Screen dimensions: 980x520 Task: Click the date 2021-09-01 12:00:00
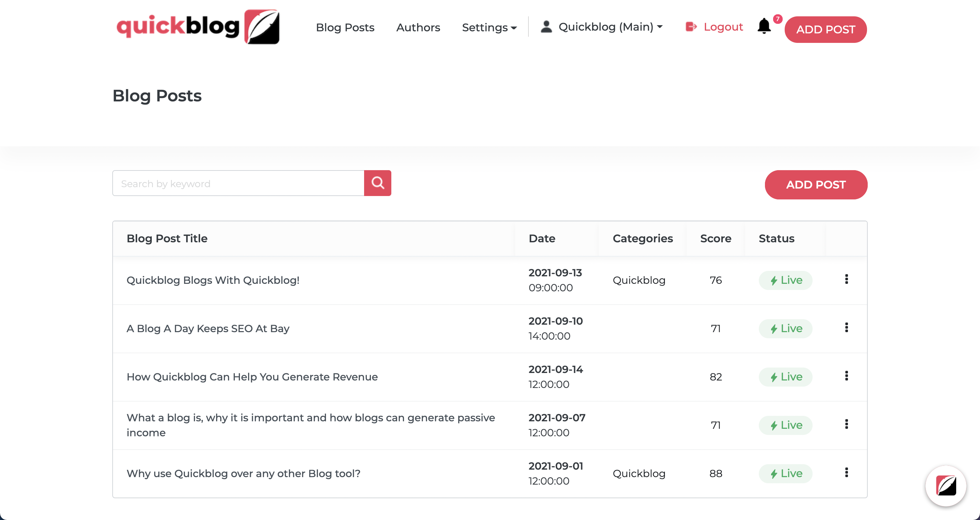point(556,474)
